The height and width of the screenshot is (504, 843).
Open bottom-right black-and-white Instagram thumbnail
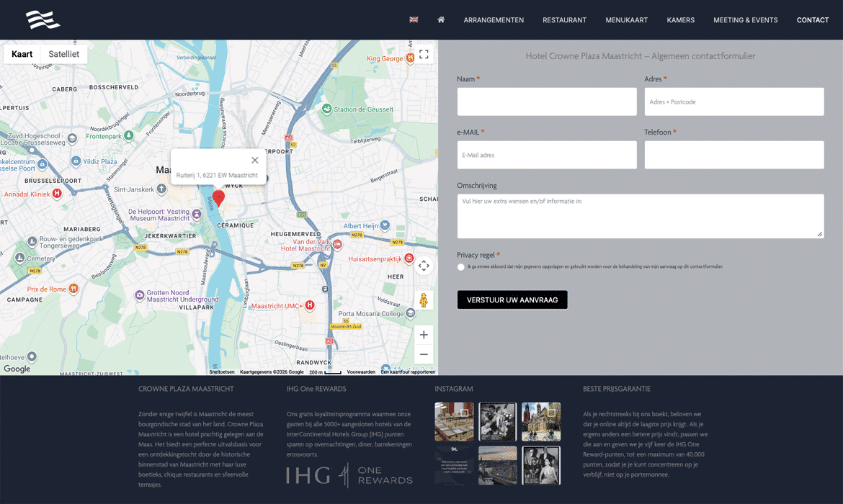541,465
